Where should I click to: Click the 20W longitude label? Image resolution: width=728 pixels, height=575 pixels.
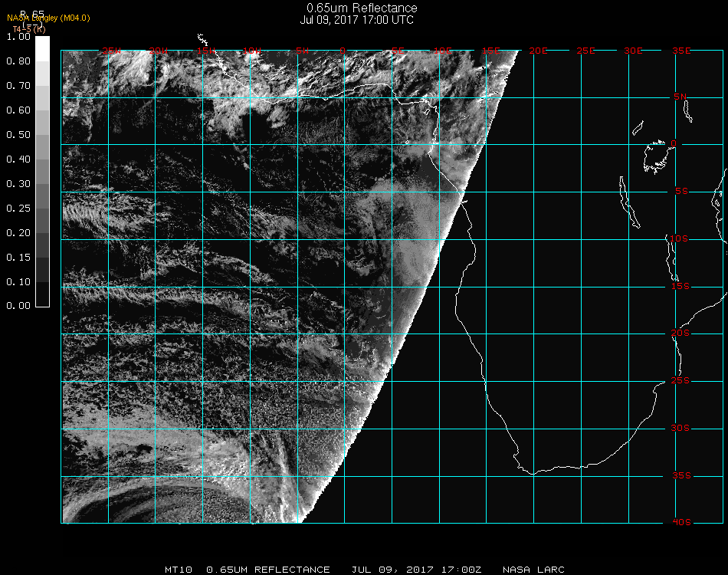coord(159,51)
